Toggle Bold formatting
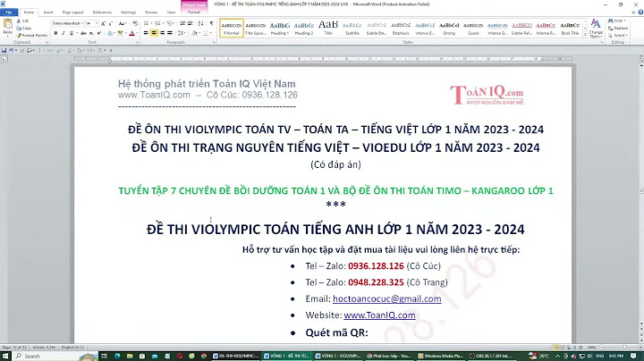This screenshot has height=361, width=644. 55,33
